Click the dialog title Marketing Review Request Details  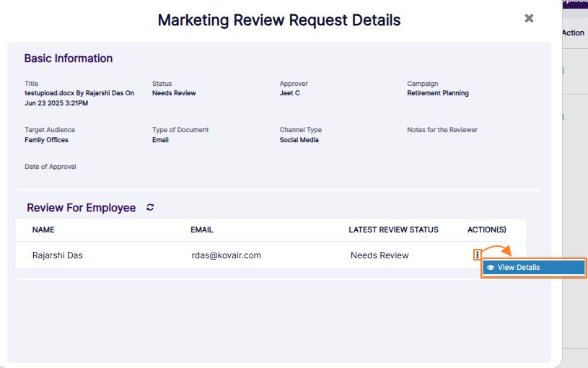279,20
